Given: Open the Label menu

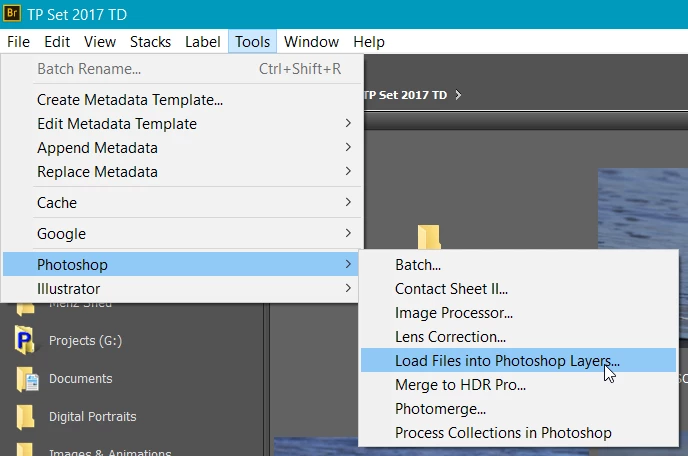Looking at the screenshot, I should pos(203,42).
